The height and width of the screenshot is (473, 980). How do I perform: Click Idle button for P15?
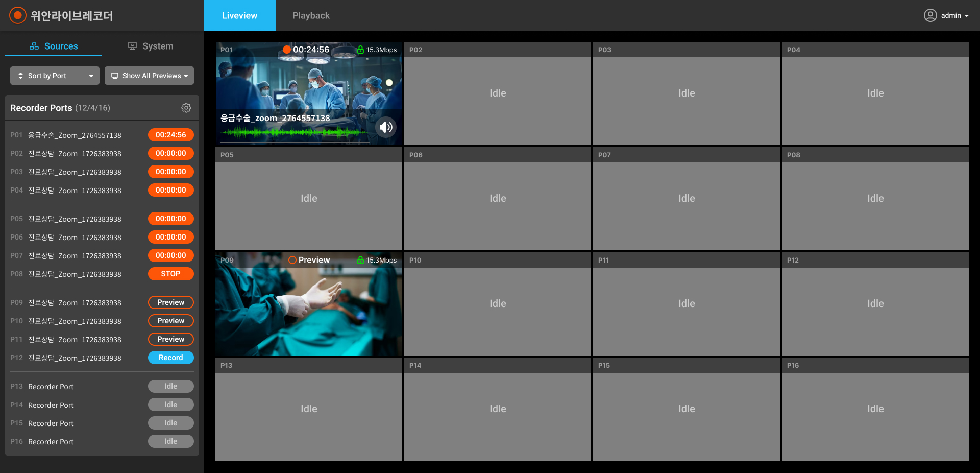[171, 423]
